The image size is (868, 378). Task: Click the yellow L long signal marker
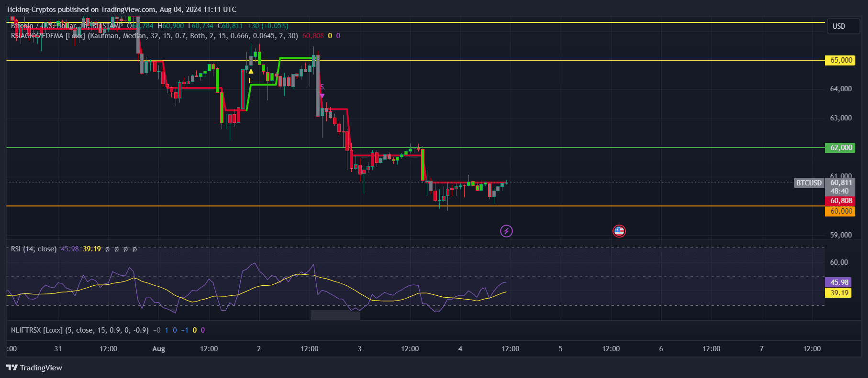pos(250,76)
